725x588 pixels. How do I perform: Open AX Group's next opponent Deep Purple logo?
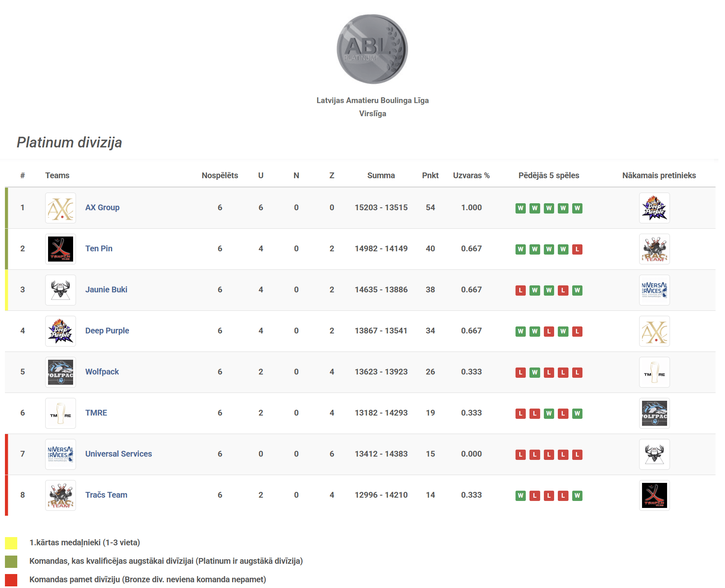654,208
